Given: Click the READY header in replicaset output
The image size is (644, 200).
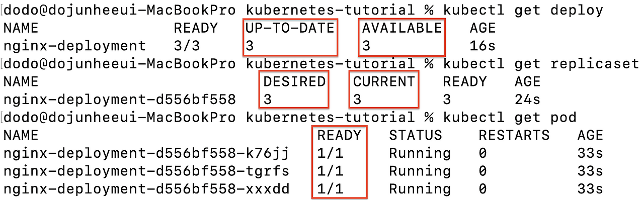Looking at the screenshot, I should [465, 81].
